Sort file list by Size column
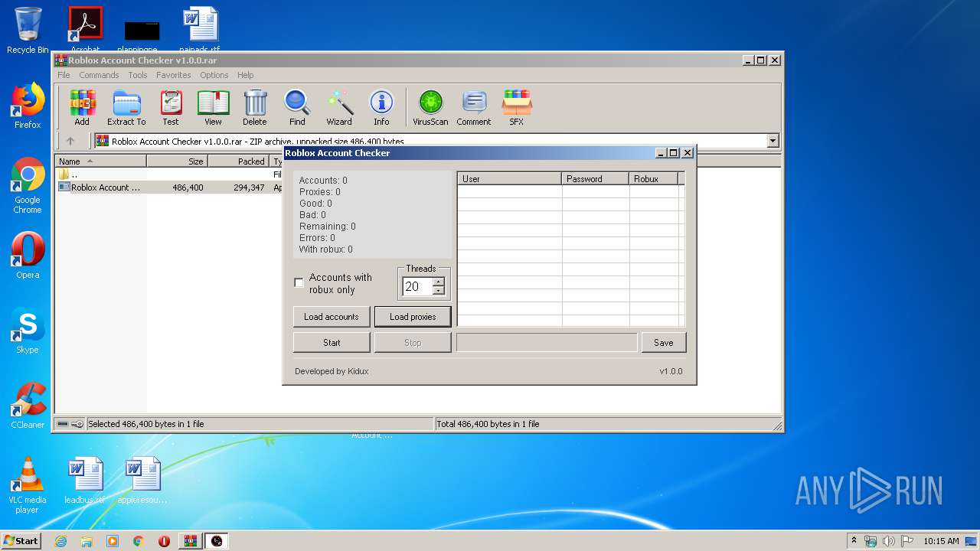The width and height of the screenshot is (980, 551). [177, 161]
